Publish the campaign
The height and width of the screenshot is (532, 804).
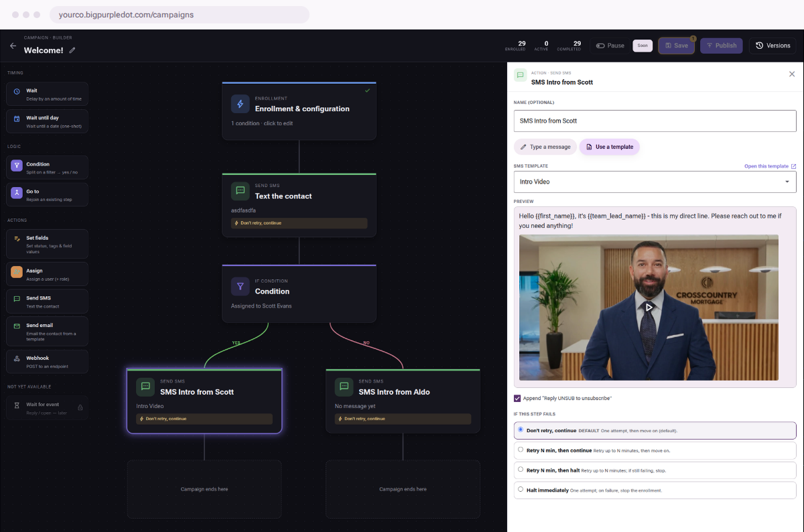(721, 46)
